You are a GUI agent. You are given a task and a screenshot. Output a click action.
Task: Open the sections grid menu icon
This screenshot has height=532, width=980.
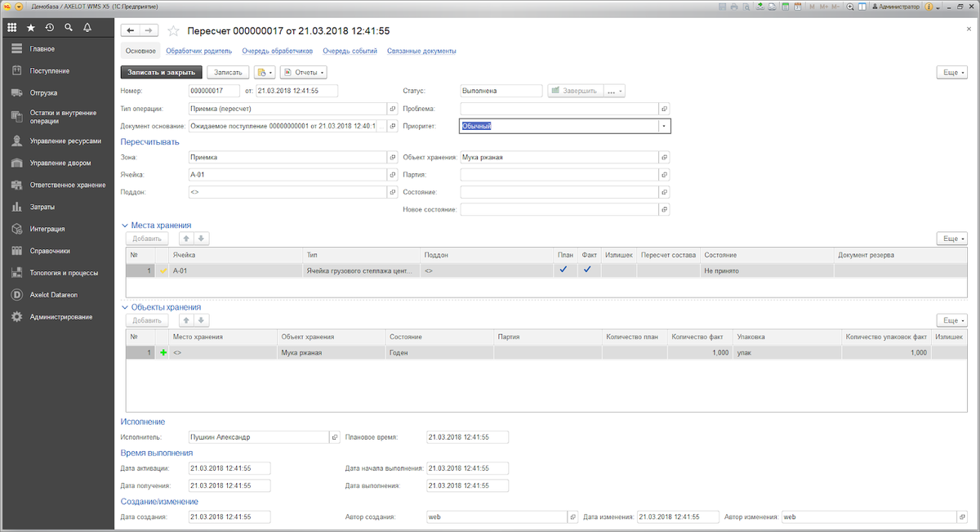tap(12, 28)
